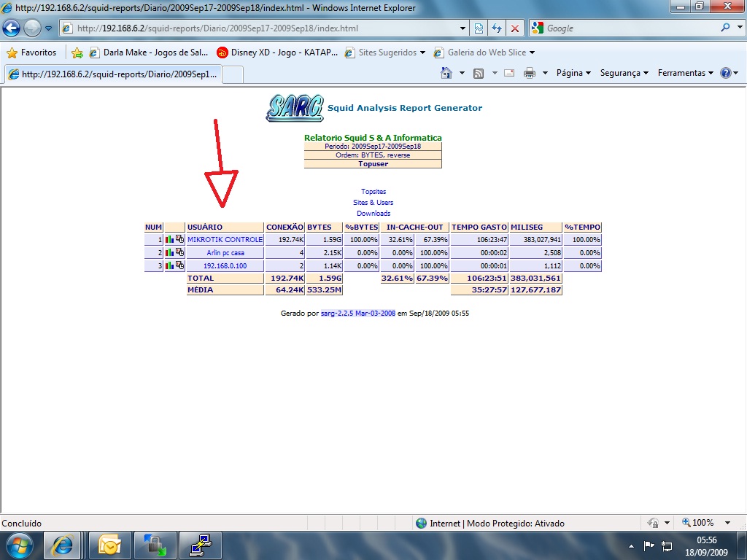
Task: Open the Windows Start orb
Action: pyautogui.click(x=20, y=545)
